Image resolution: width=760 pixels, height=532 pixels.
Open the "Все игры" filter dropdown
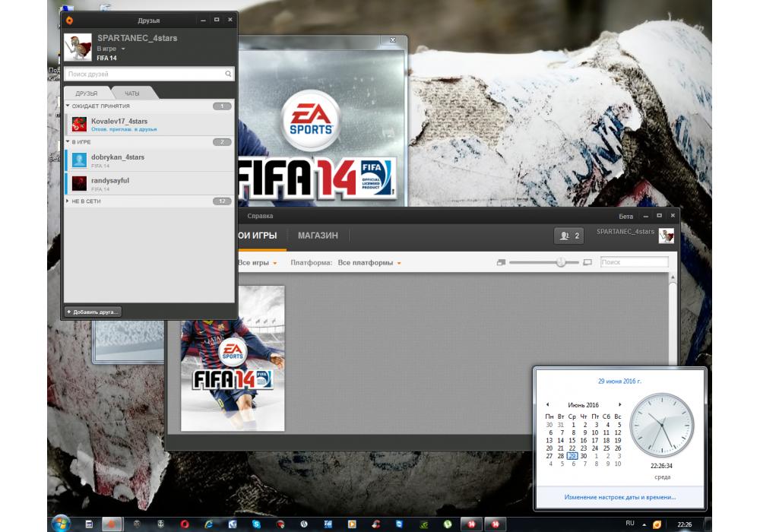coord(257,263)
